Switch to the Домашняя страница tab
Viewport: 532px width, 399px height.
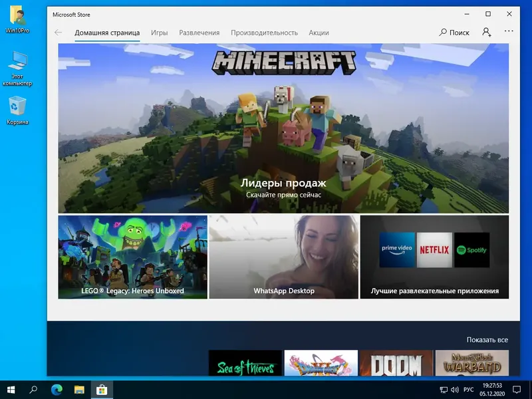click(x=107, y=33)
